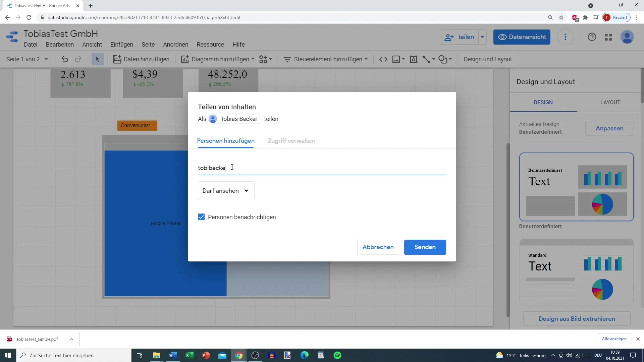Select the selection mode pointer tool
Viewport: 644px width, 362px height.
click(x=98, y=59)
